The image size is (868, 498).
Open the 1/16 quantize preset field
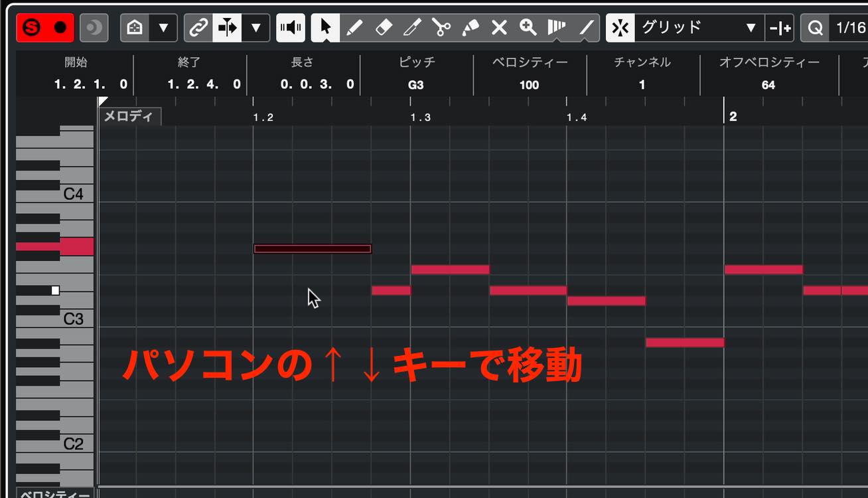[x=849, y=28]
